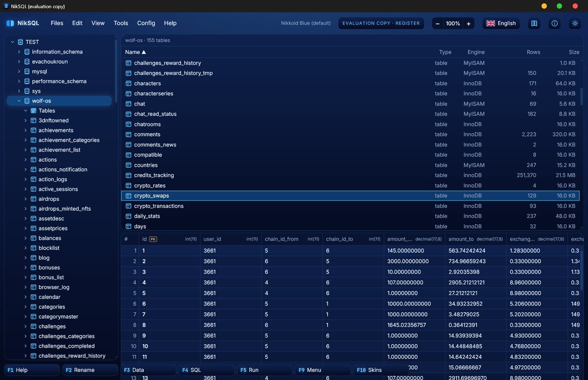
Task: Click the id column header in data grid
Action: click(169, 239)
